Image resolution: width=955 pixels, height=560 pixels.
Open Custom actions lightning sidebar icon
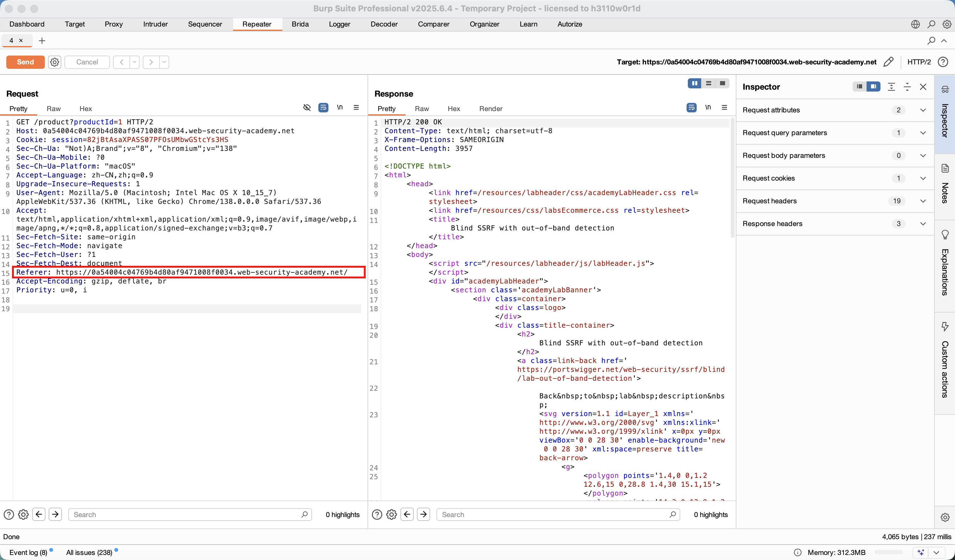(x=945, y=327)
